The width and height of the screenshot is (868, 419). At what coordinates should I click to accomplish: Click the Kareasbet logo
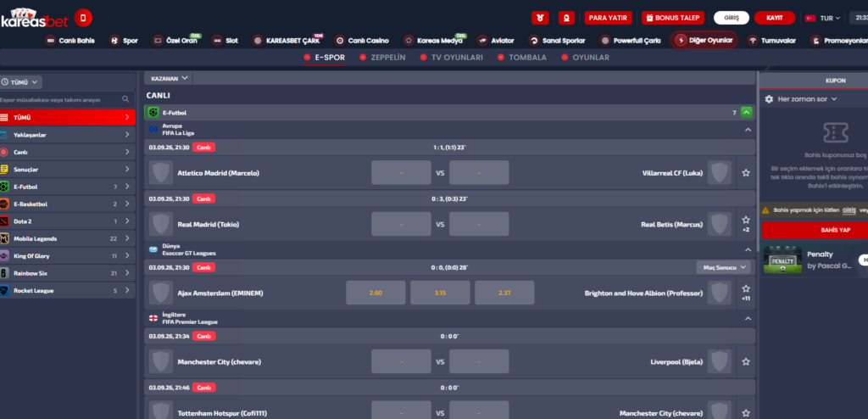[x=34, y=18]
